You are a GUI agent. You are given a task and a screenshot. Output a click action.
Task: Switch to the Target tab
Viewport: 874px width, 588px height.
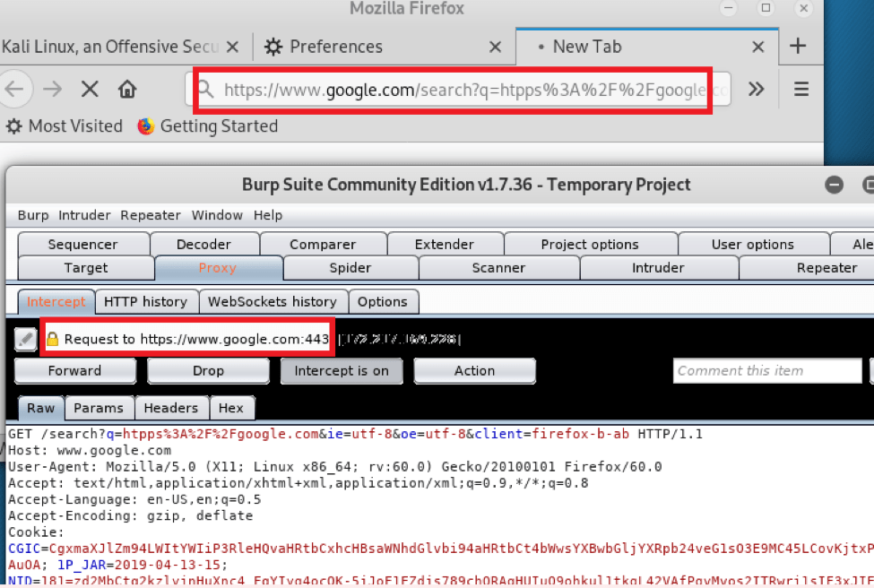point(86,268)
